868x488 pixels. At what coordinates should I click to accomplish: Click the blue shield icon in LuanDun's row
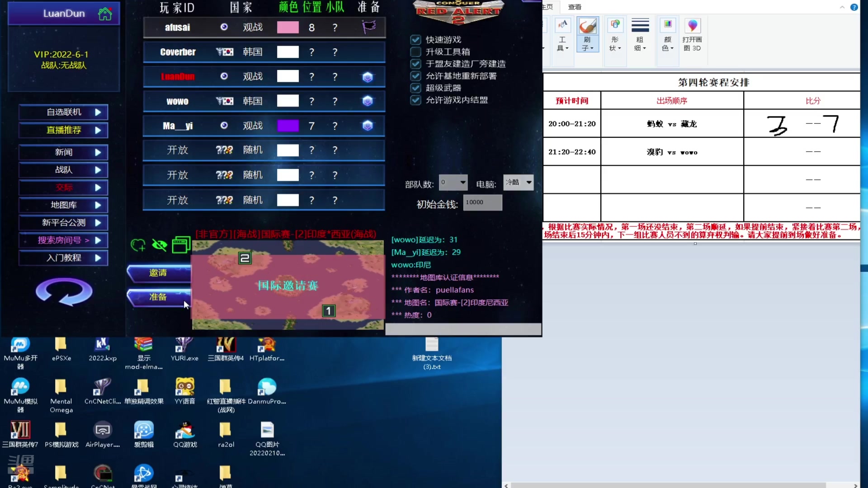(368, 77)
